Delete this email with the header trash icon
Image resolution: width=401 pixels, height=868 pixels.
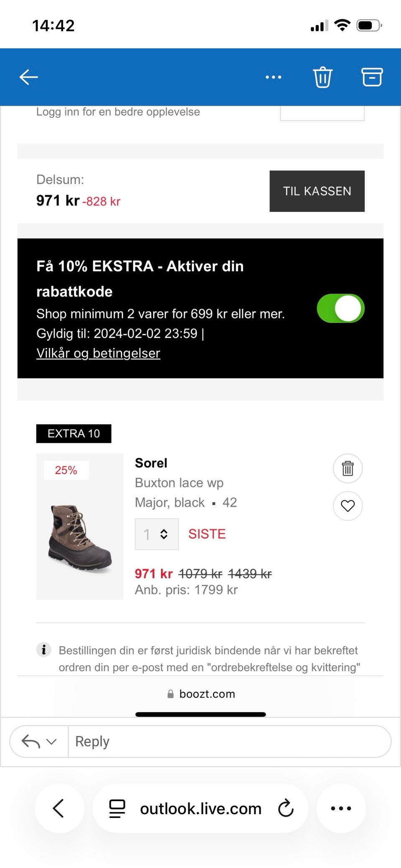pyautogui.click(x=322, y=77)
